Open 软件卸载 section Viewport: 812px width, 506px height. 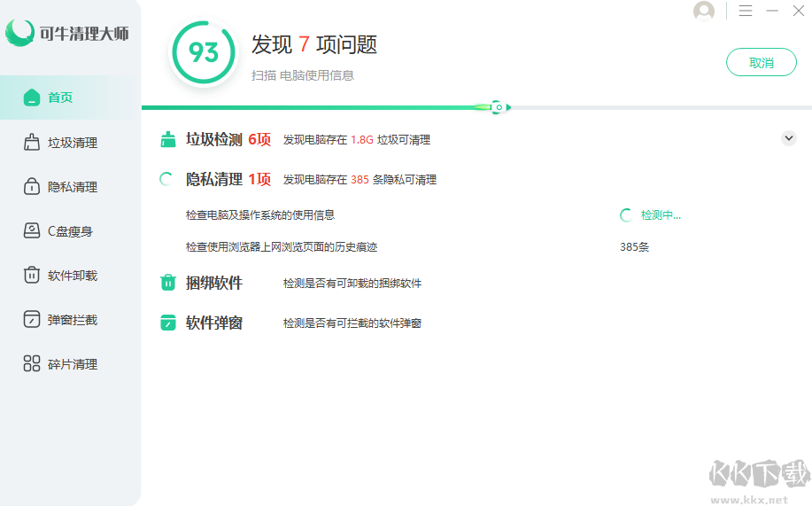pos(71,276)
